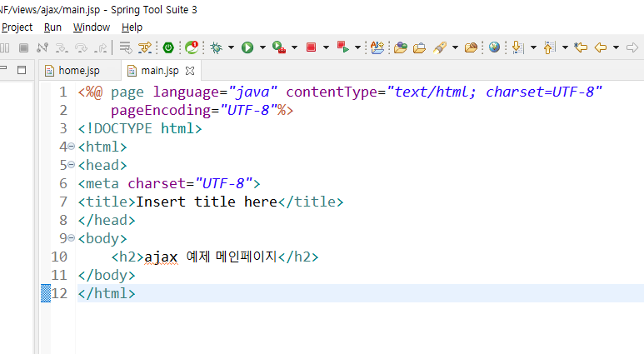The image size is (644, 354).
Task: Click the Open Task folder icon
Action: (419, 48)
